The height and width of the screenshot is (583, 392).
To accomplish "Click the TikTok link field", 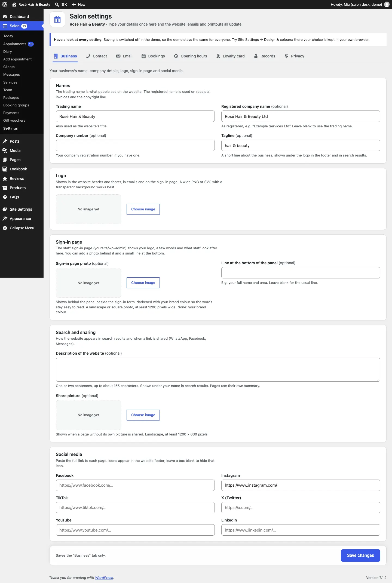I will click(x=135, y=508).
